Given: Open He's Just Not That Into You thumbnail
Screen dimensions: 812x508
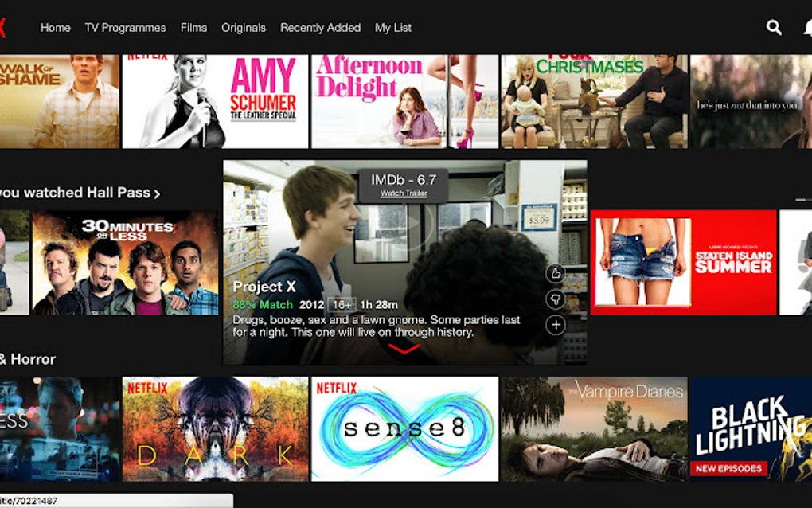Looking at the screenshot, I should point(751,101).
